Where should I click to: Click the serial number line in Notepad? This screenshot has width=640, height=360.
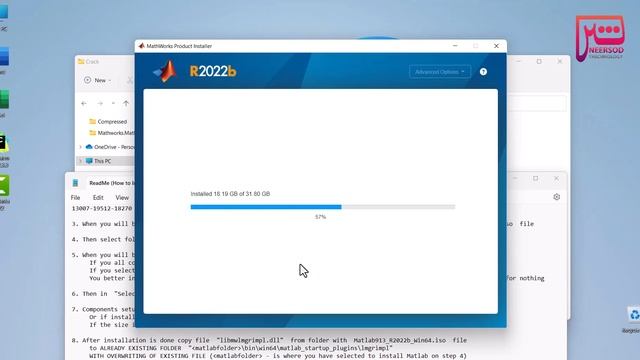coord(102,208)
